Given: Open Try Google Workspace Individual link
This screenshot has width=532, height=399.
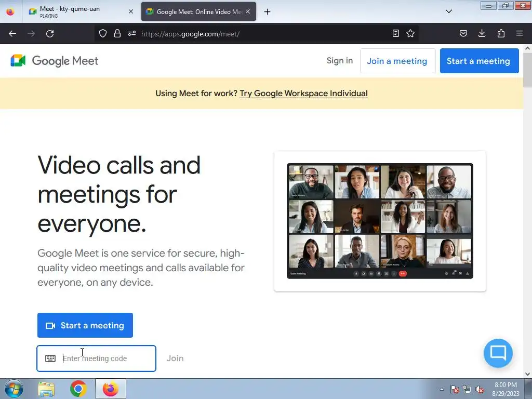Looking at the screenshot, I should (303, 94).
